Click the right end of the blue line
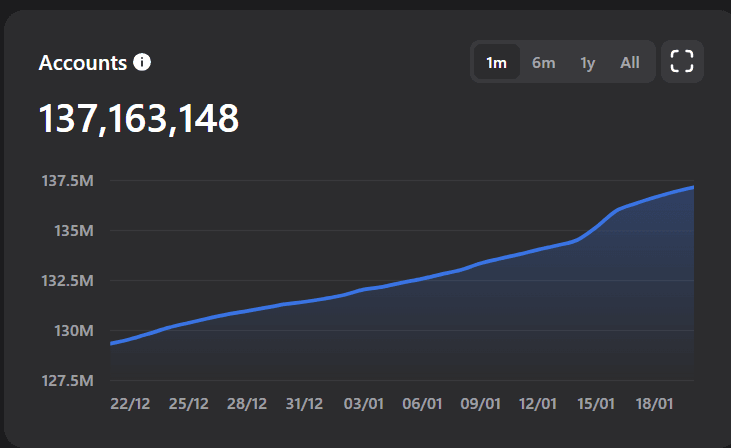Screen dimensions: 731x448 pyautogui.click(x=692, y=188)
